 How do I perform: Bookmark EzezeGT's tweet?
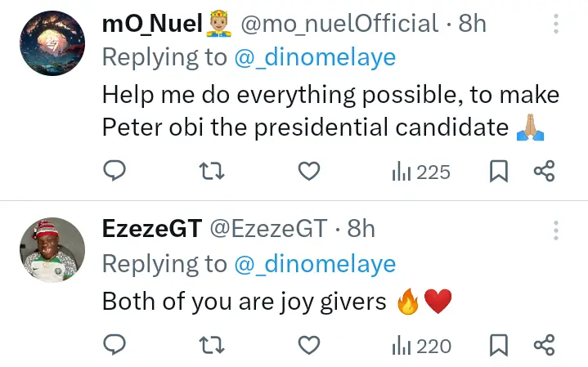coord(499,347)
